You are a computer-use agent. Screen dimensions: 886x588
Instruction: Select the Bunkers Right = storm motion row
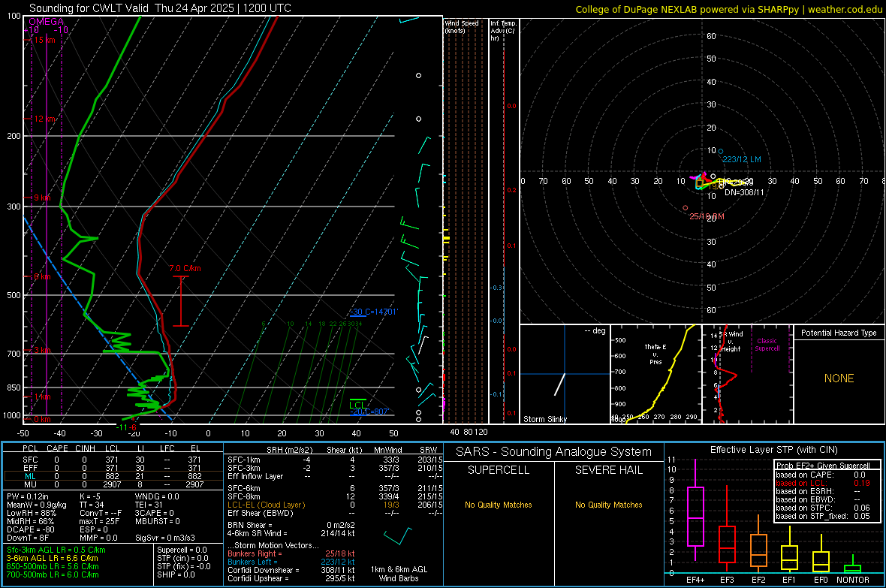click(x=291, y=553)
